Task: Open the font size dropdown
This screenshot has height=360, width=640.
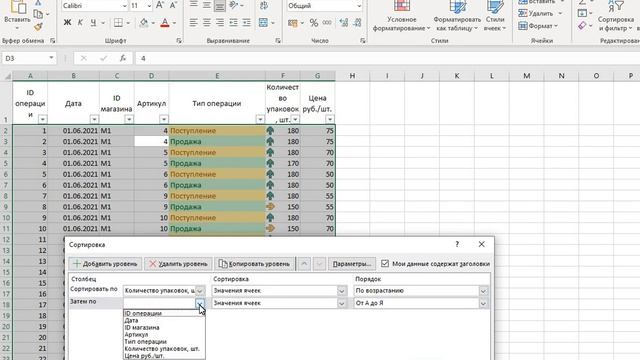Action: tap(149, 6)
